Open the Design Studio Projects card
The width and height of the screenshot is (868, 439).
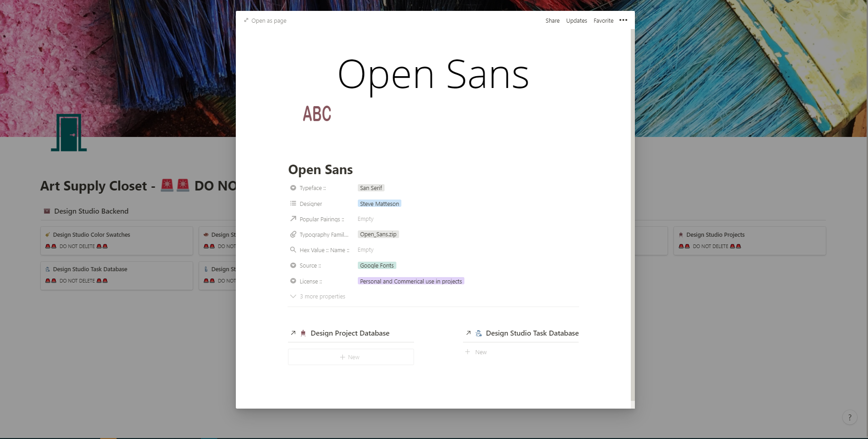(x=750, y=240)
